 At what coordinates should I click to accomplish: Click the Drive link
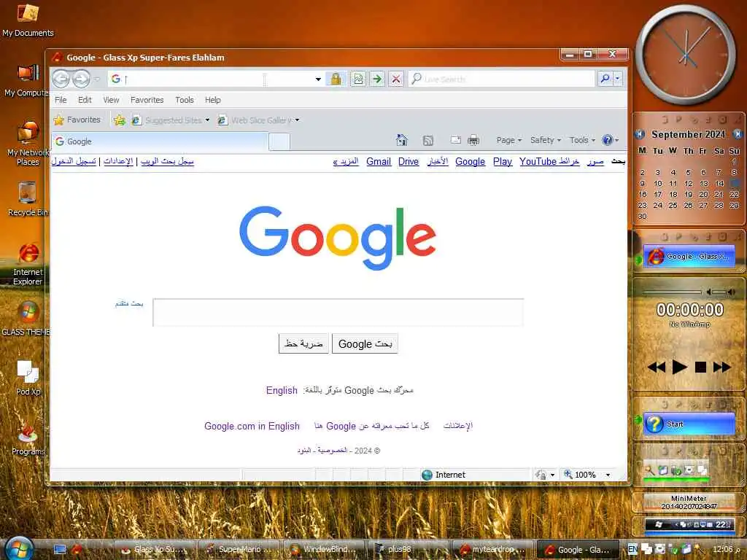tap(409, 161)
